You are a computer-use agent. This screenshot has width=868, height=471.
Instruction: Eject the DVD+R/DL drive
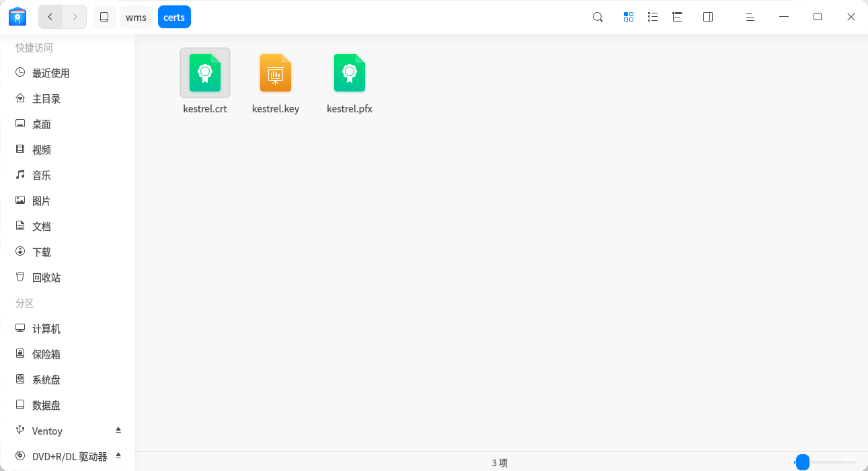click(x=118, y=456)
